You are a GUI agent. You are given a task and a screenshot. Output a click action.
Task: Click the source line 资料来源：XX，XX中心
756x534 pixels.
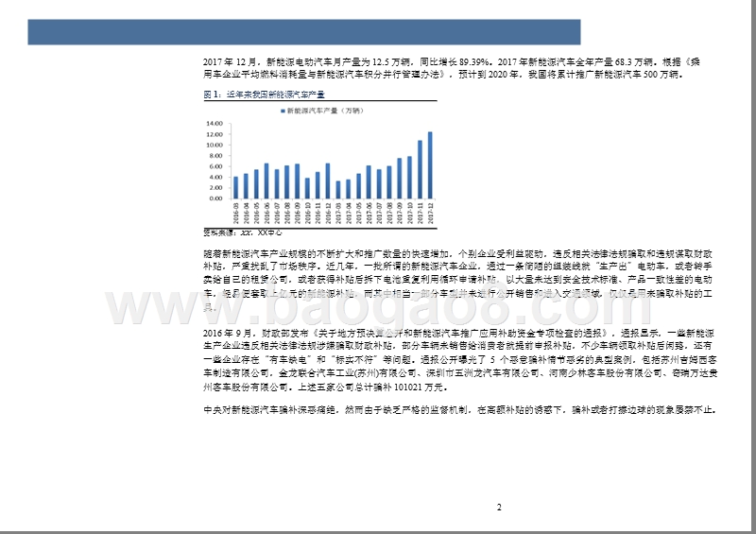pos(243,233)
